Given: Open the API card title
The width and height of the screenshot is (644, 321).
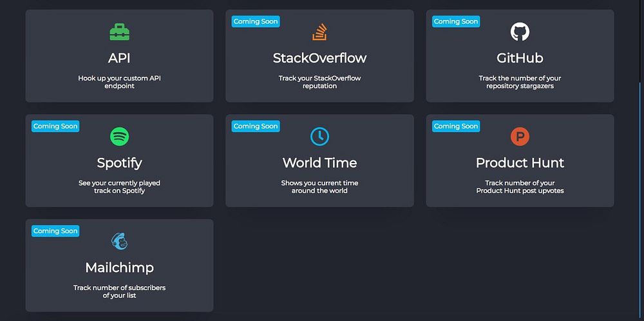Looking at the screenshot, I should (x=120, y=59).
